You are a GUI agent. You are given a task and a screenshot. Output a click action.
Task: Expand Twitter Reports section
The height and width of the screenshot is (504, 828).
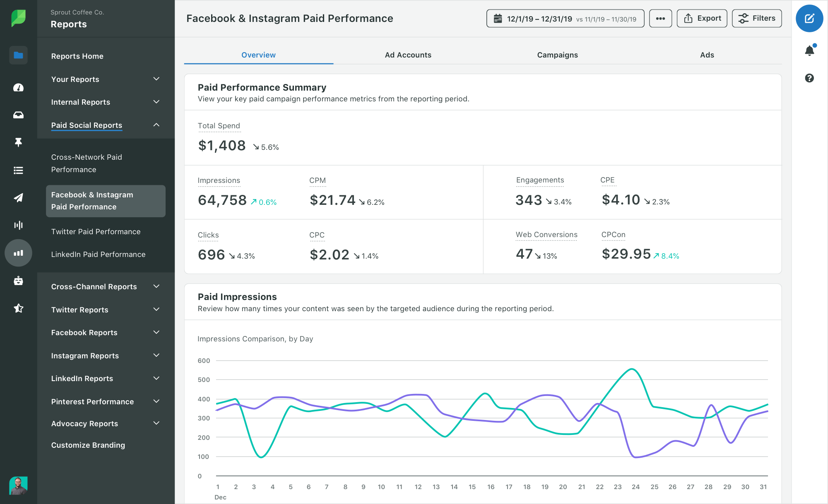coord(106,310)
